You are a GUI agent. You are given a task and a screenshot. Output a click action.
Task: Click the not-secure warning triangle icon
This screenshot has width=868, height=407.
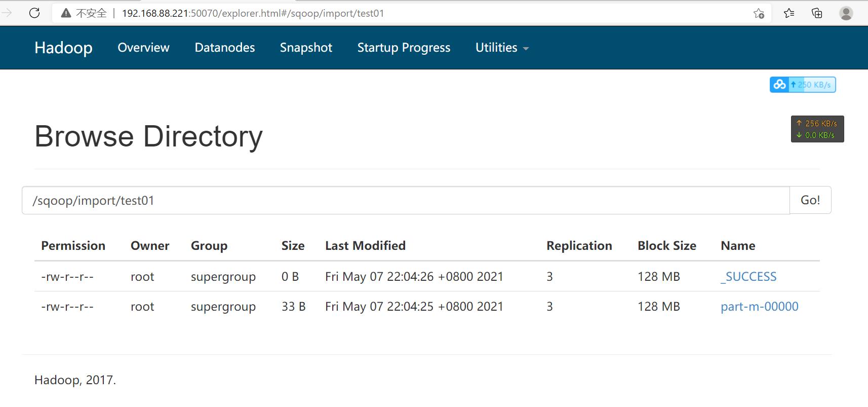click(66, 13)
